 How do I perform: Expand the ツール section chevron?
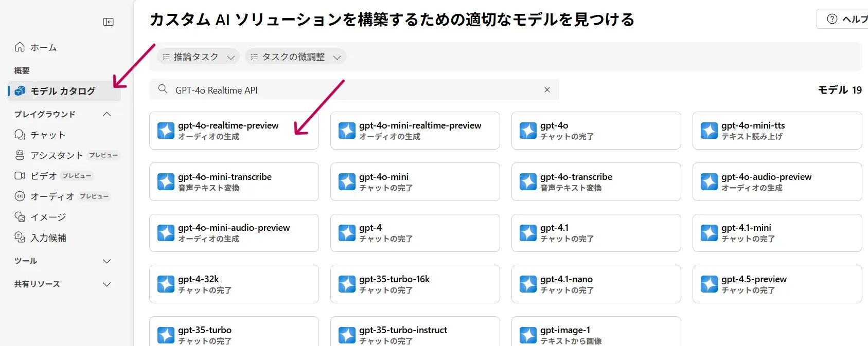pyautogui.click(x=107, y=261)
